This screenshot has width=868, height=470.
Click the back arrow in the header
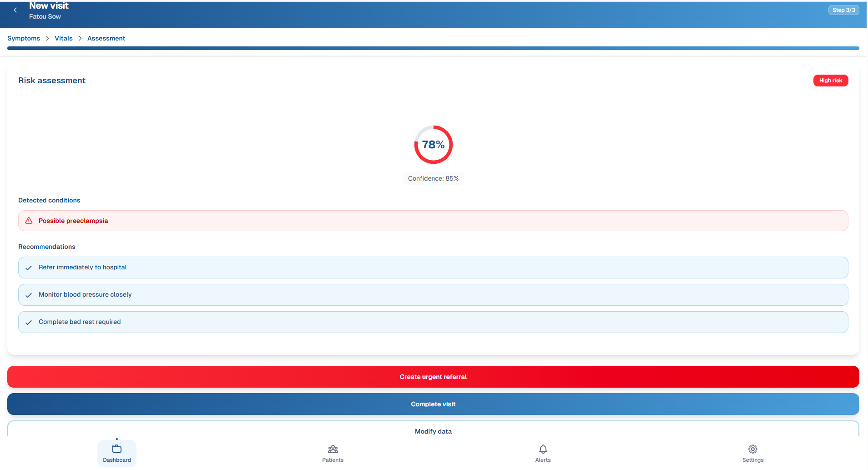(x=15, y=10)
